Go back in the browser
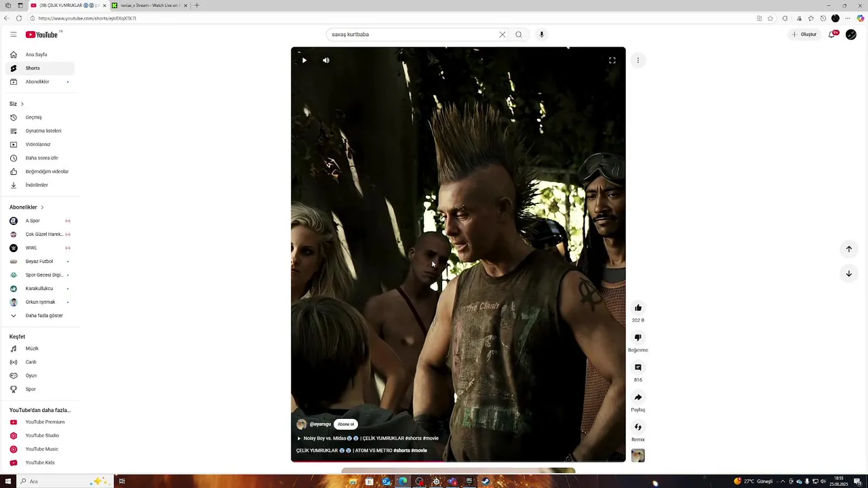Screen dimensions: 868x488 tap(6, 18)
